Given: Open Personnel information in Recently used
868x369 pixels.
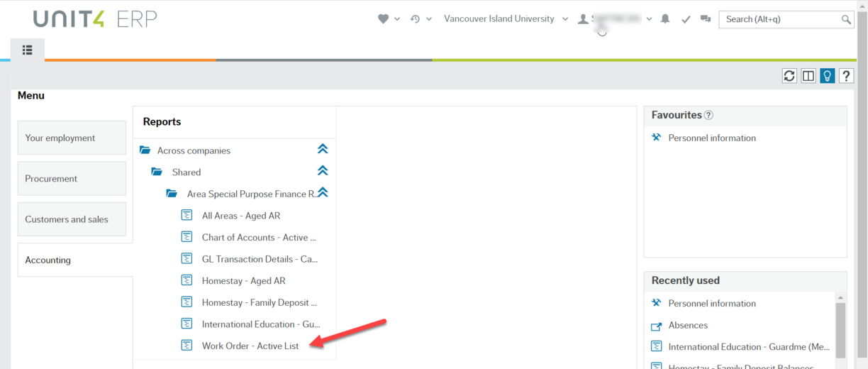Looking at the screenshot, I should pos(712,303).
